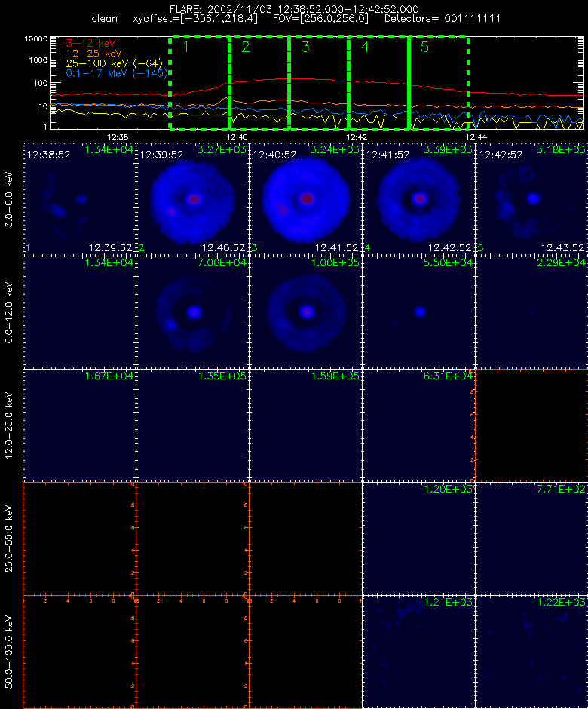Click the 12:40 time axis label
The height and width of the screenshot is (709, 588).
[x=237, y=137]
